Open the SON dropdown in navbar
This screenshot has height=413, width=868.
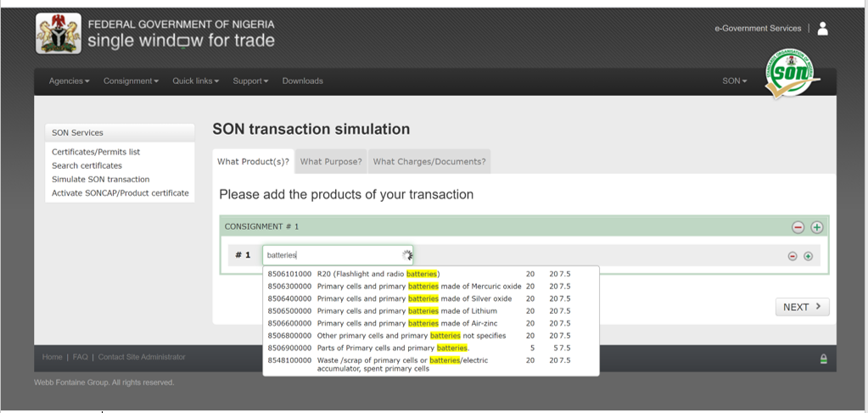[x=734, y=81]
